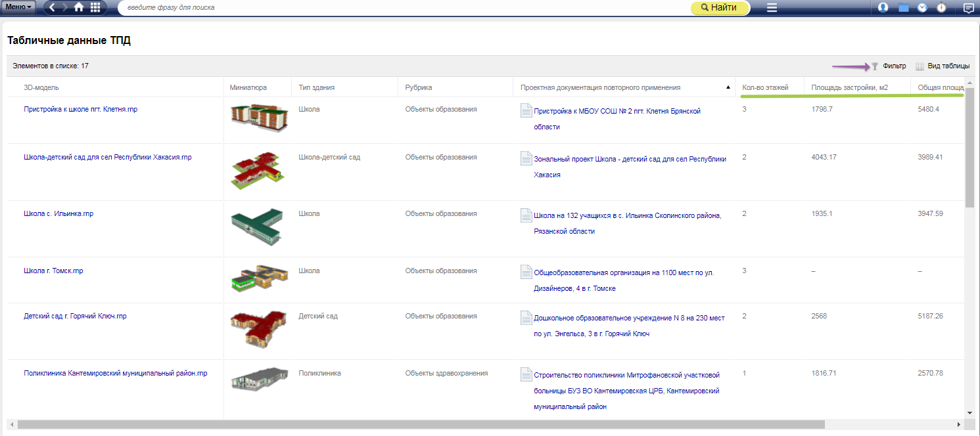This screenshot has height=436, width=980.
Task: Open the user profile icon
Action: tap(883, 8)
